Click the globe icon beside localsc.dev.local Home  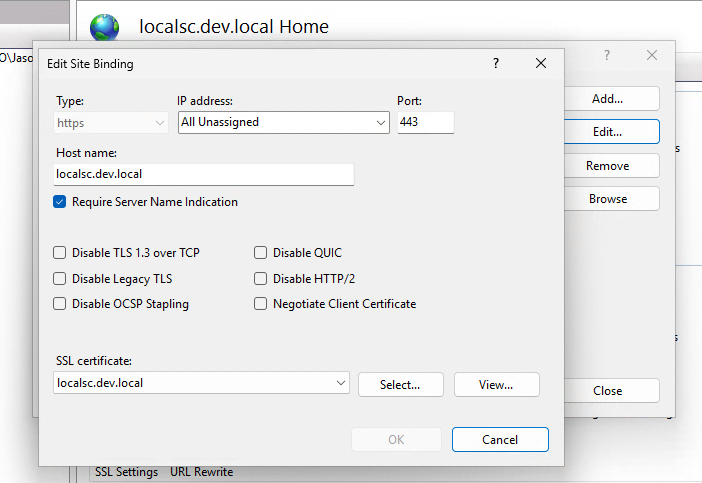pos(104,27)
